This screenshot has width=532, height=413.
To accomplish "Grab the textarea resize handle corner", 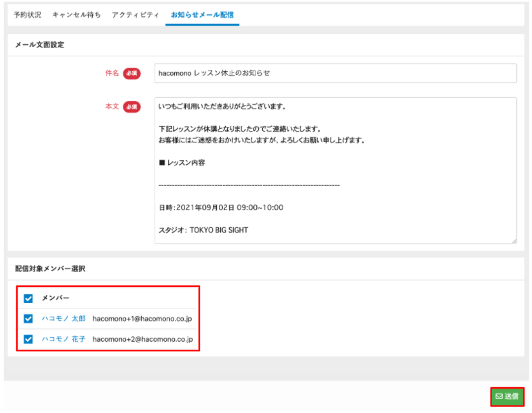I will [514, 240].
